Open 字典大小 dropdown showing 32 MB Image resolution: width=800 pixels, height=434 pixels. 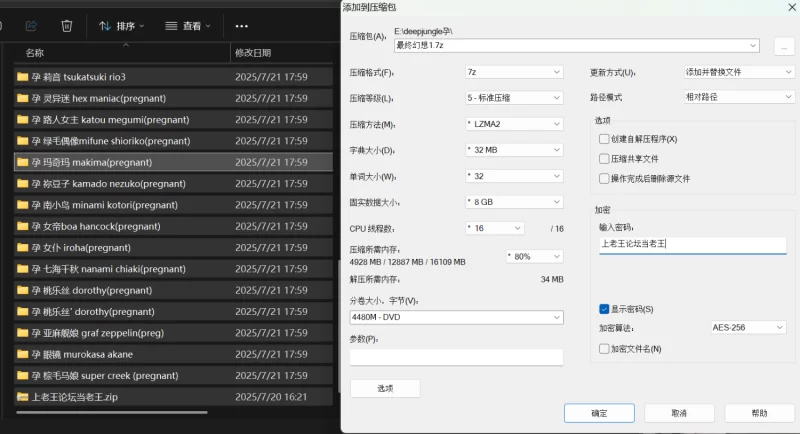pyautogui.click(x=514, y=150)
